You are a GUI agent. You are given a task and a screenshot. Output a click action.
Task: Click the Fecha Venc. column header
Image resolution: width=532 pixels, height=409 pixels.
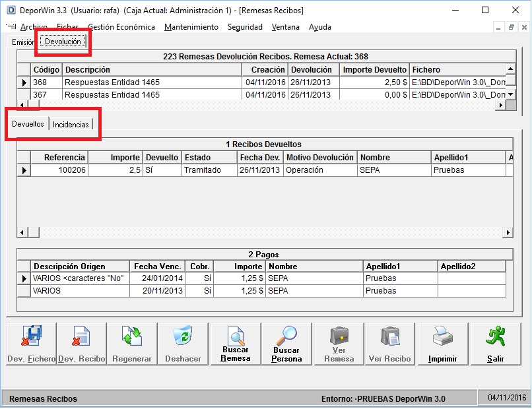tap(158, 267)
